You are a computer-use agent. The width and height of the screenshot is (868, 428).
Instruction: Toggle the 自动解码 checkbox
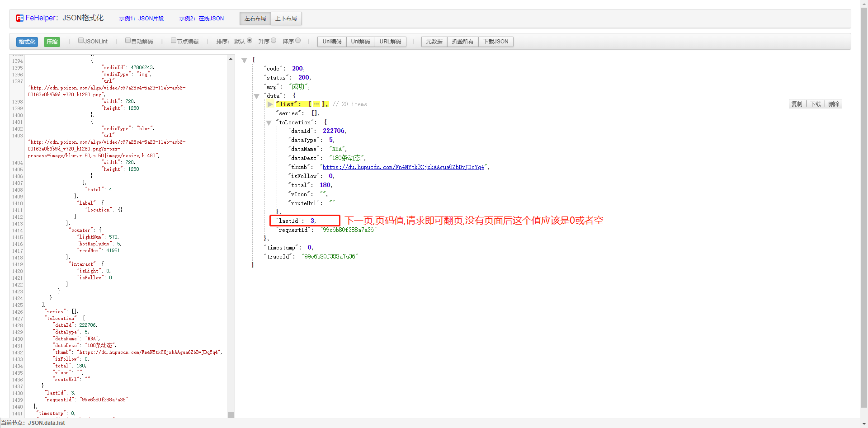click(128, 41)
